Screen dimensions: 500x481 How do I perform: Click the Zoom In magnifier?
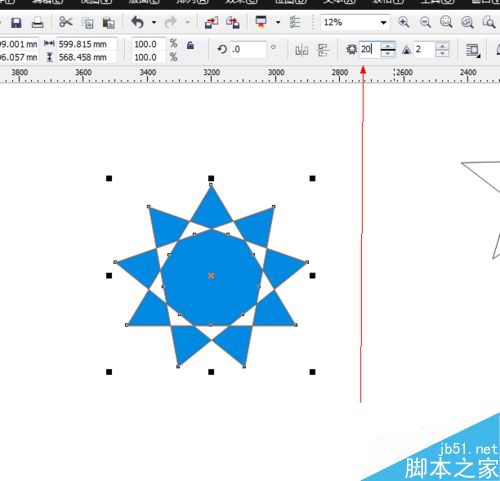point(404,22)
